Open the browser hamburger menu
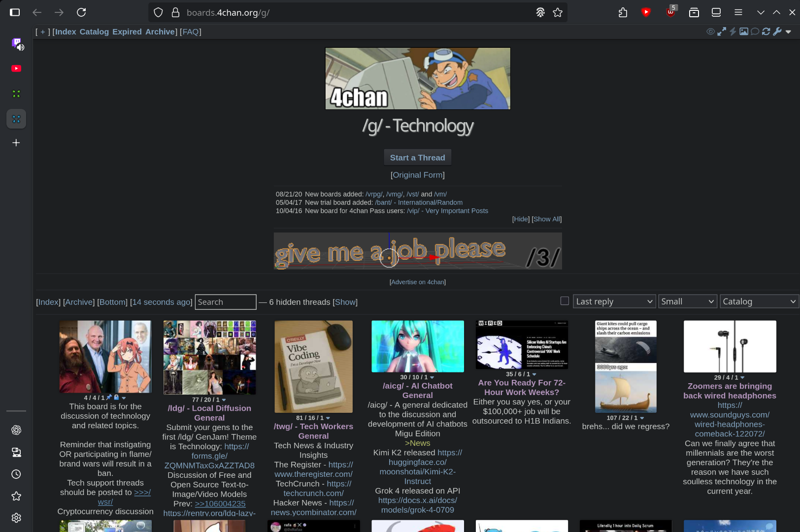Image resolution: width=800 pixels, height=532 pixels. pos(738,12)
